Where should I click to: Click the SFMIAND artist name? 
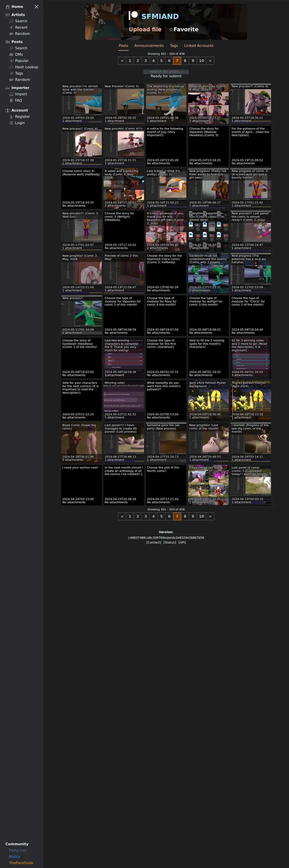(x=160, y=16)
